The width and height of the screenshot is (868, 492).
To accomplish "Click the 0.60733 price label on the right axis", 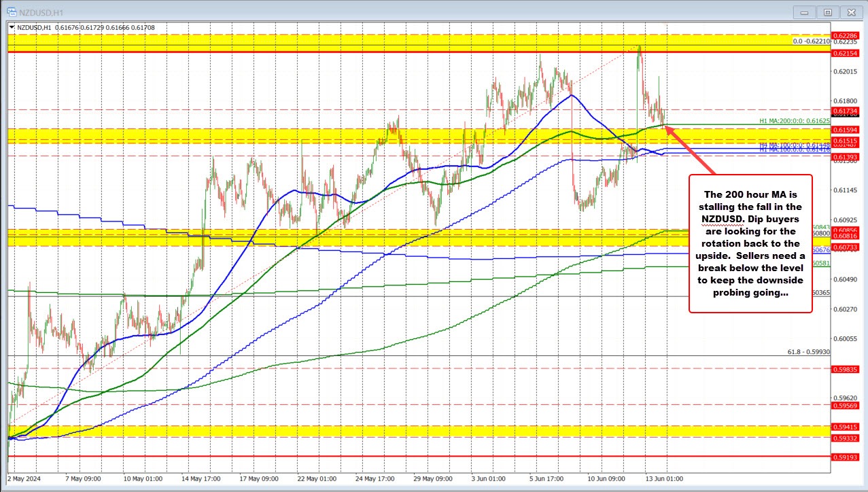I will (x=845, y=247).
